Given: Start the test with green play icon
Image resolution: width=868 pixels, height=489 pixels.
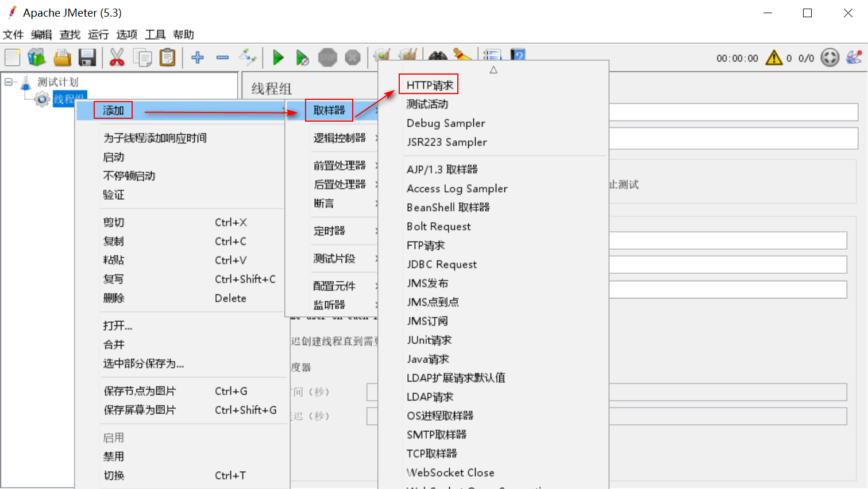Looking at the screenshot, I should pos(279,57).
